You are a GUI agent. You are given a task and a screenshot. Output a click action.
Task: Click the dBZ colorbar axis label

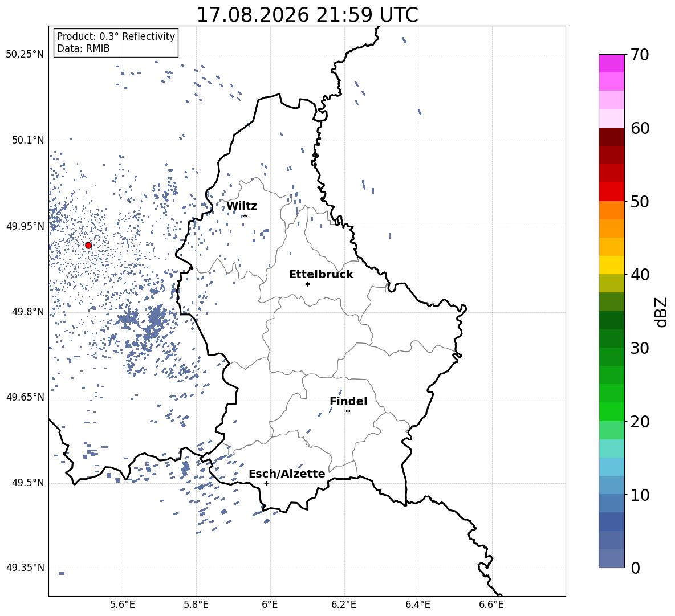tap(662, 312)
